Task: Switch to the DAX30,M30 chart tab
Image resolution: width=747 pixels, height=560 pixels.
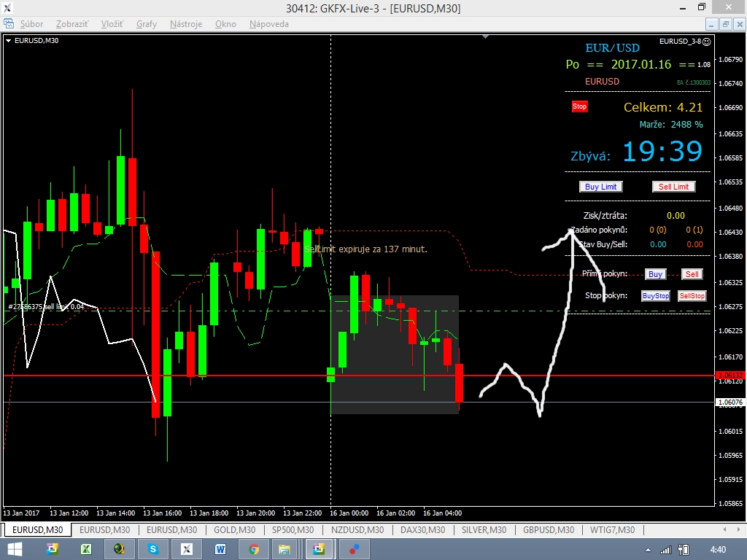Action: tap(422, 529)
